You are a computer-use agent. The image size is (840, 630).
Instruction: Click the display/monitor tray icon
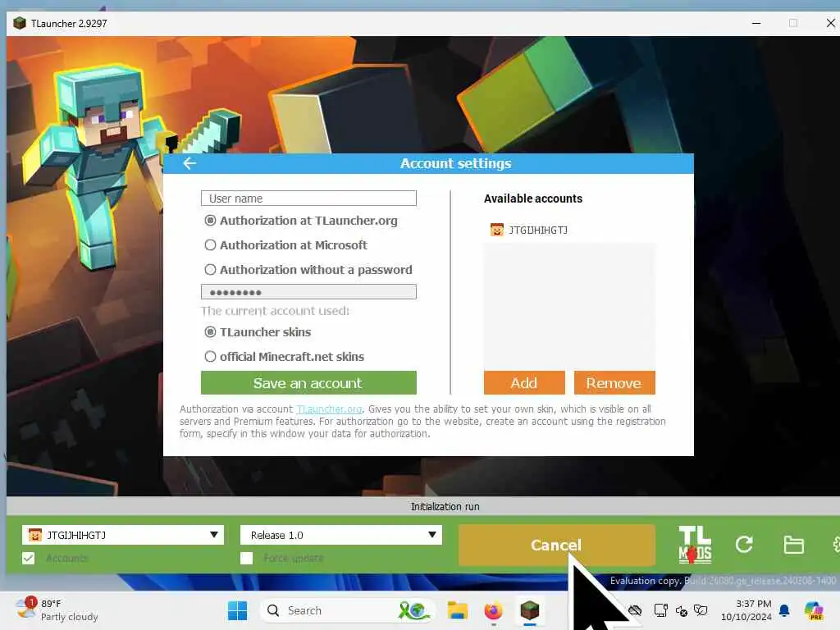[x=661, y=610]
